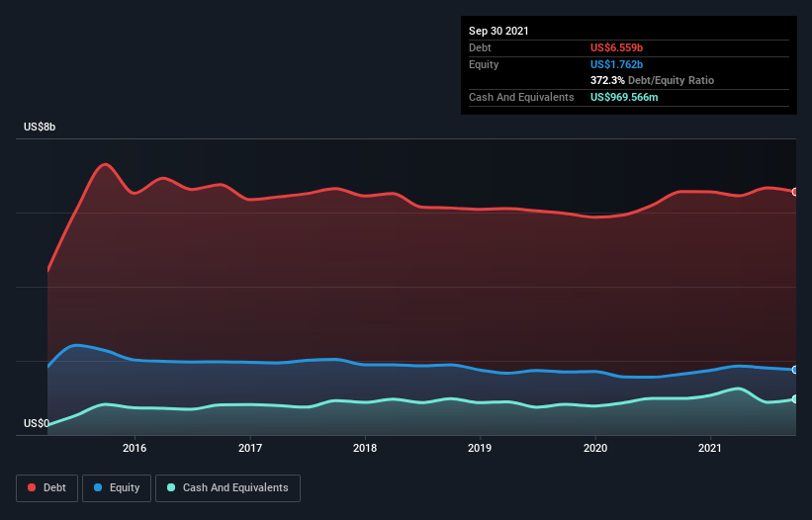Click Cash And Equivalents label in tooltip
The width and height of the screenshot is (812, 520).
click(x=521, y=97)
